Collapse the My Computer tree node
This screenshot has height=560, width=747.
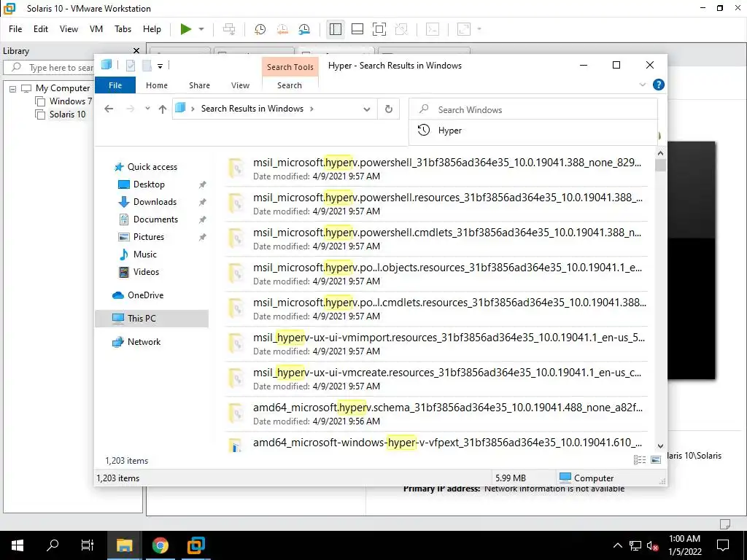pos(13,88)
